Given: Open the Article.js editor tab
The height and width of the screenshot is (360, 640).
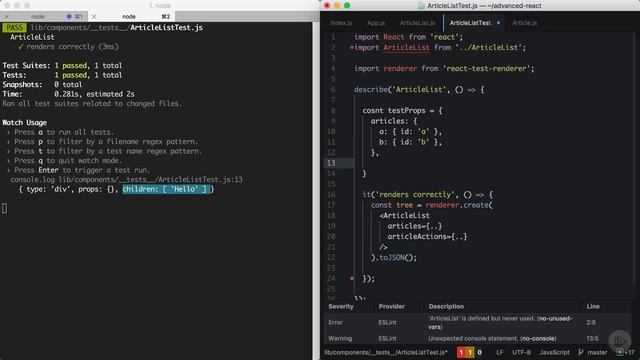Looking at the screenshot, I should coord(524,23).
